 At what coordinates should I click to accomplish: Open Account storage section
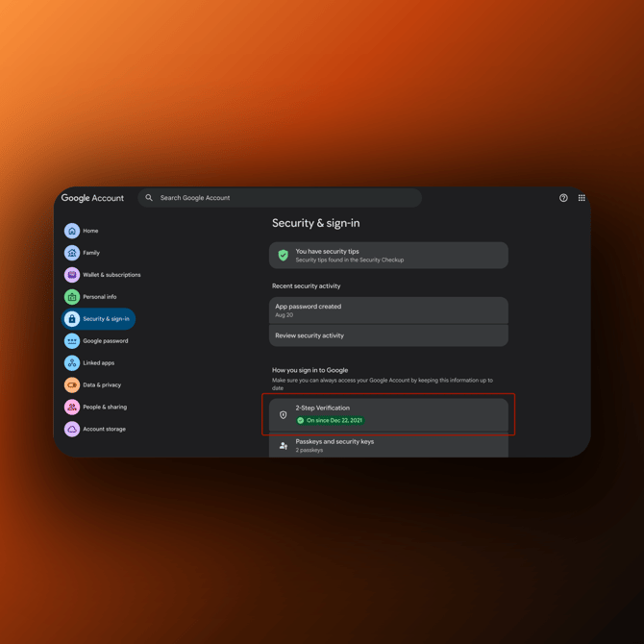(x=105, y=430)
